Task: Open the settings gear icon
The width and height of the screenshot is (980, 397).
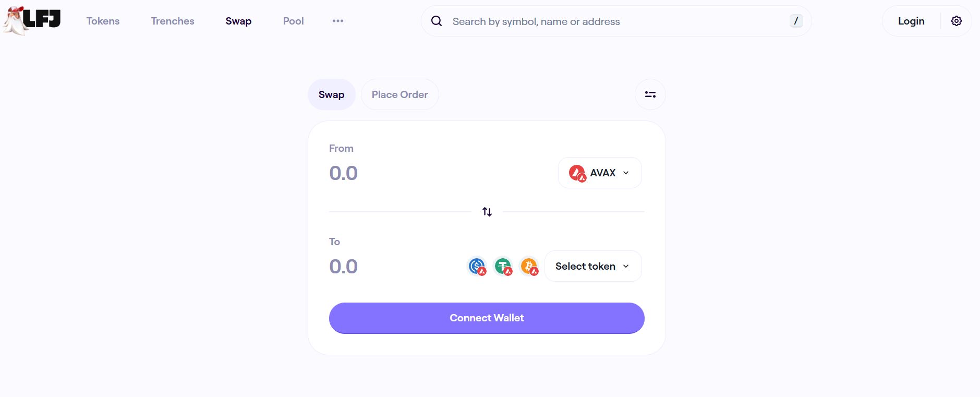Action: pos(956,21)
